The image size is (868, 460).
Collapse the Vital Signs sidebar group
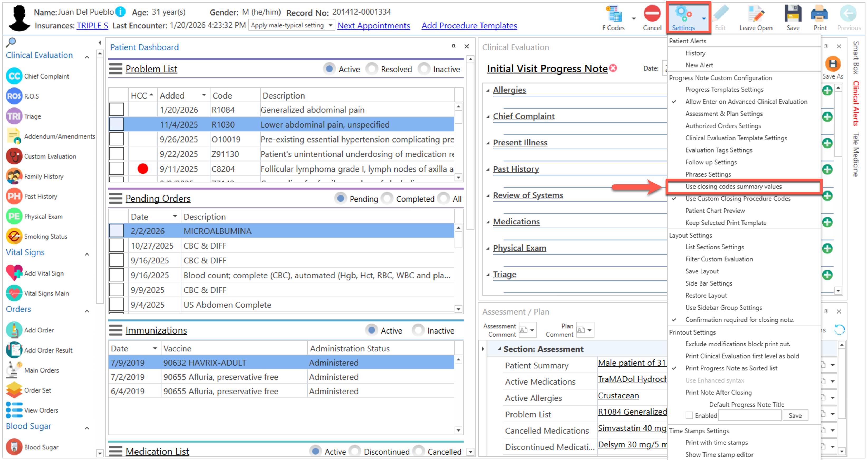point(87,254)
